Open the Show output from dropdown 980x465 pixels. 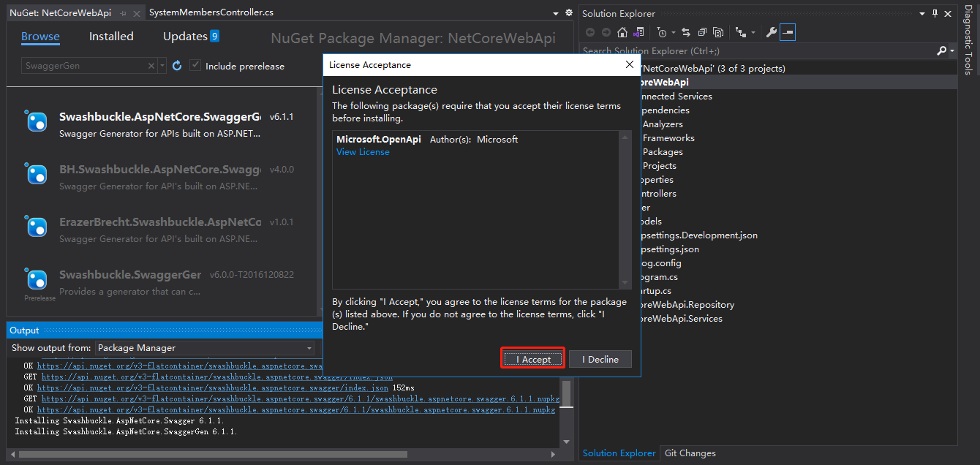coord(205,348)
